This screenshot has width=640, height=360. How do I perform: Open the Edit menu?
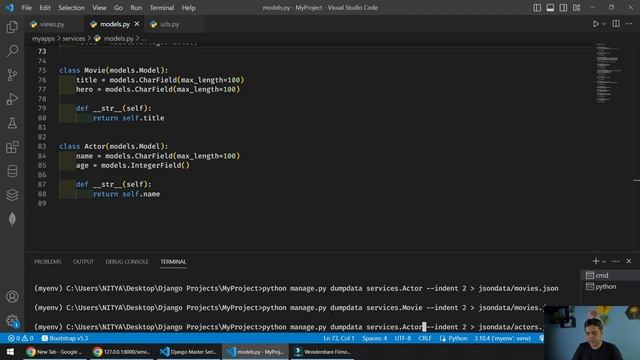[45, 8]
